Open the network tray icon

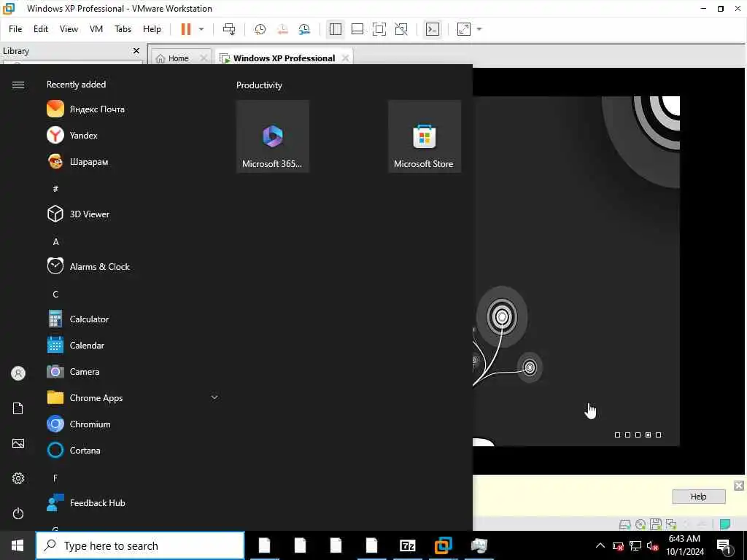tap(635, 545)
